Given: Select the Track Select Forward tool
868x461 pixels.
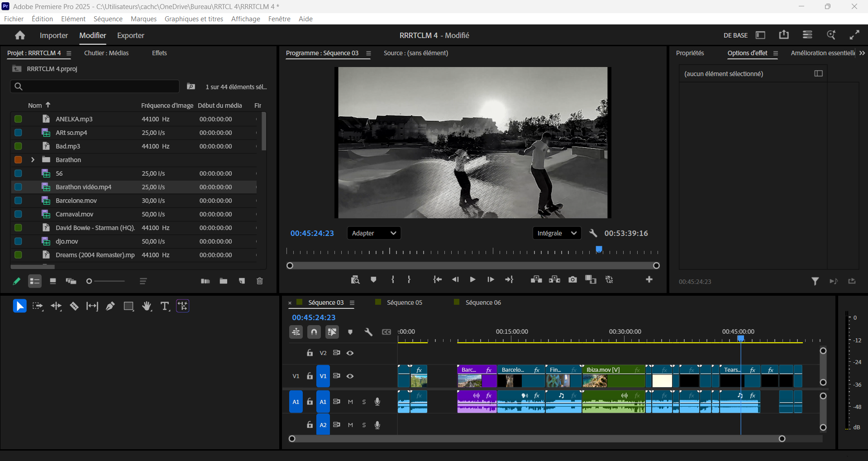Looking at the screenshot, I should click(x=38, y=306).
